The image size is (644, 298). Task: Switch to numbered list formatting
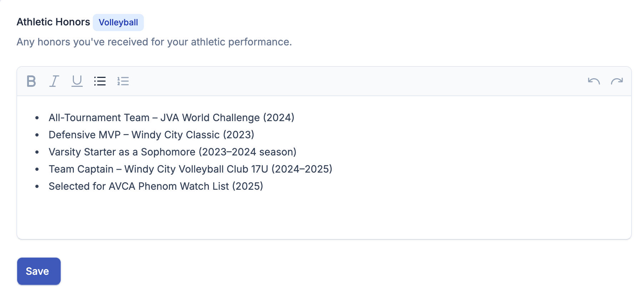(123, 81)
